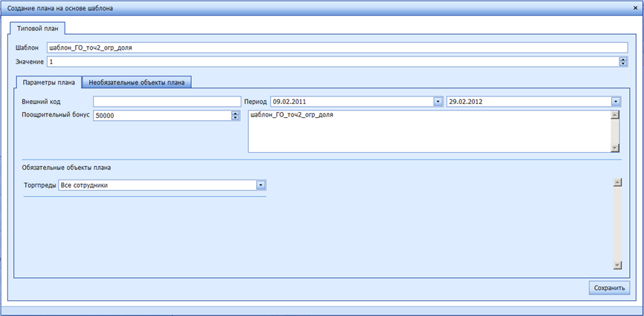Open the Необязательные объекты плана tab
This screenshot has height=316, width=644.
137,82
